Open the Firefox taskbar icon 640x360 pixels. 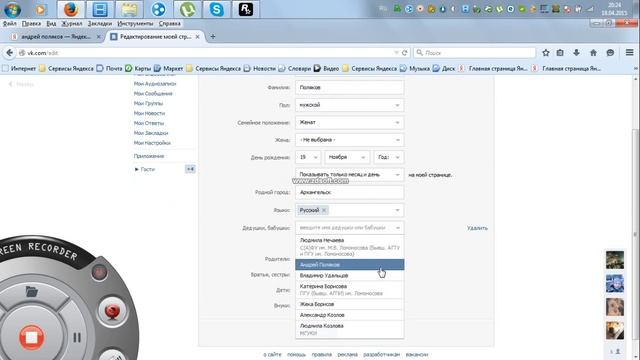click(71, 9)
